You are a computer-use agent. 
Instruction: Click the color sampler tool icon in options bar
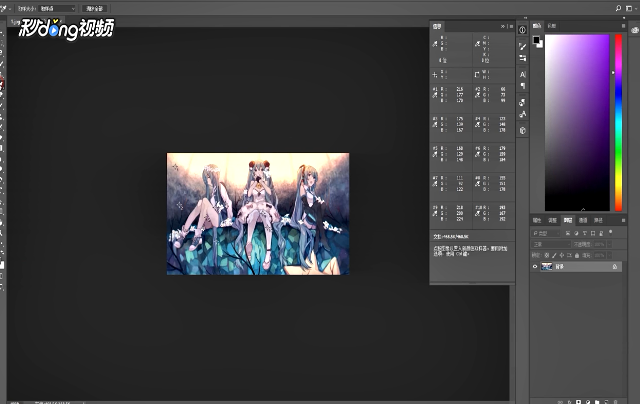tap(3, 8)
